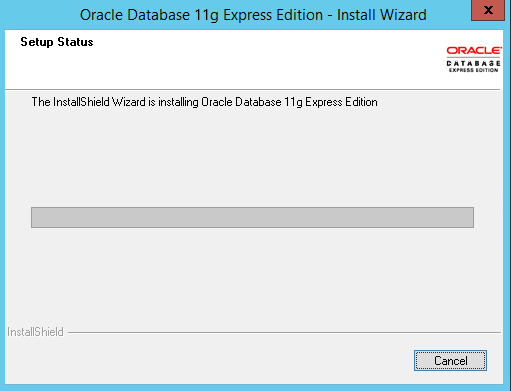Screen dimensions: 511x391
Task: Click the Setup Status heading
Action: tap(57, 42)
